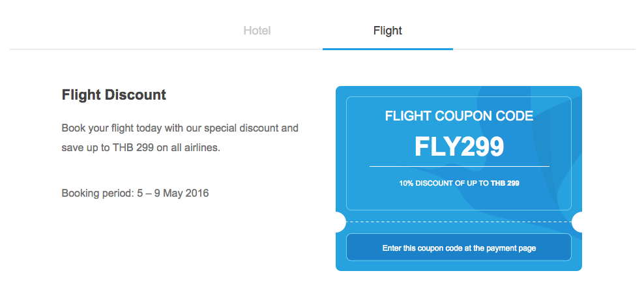Switch to the Hotel tab
The width and height of the screenshot is (644, 301).
(x=257, y=31)
